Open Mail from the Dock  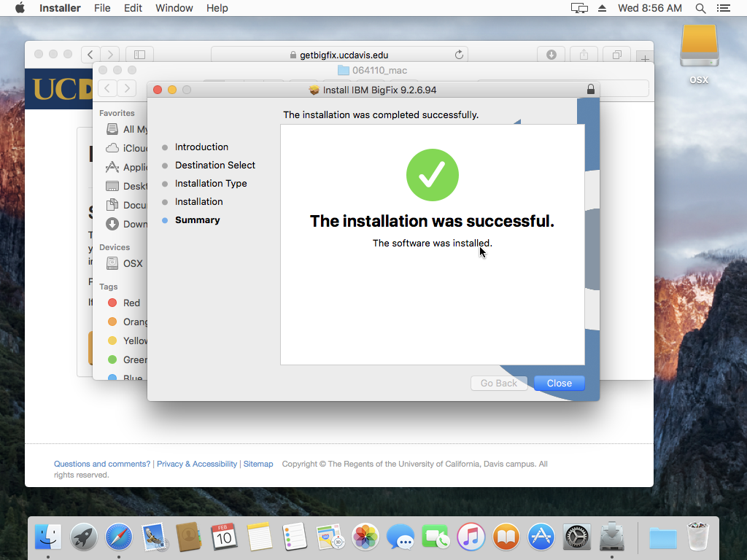[x=154, y=537]
